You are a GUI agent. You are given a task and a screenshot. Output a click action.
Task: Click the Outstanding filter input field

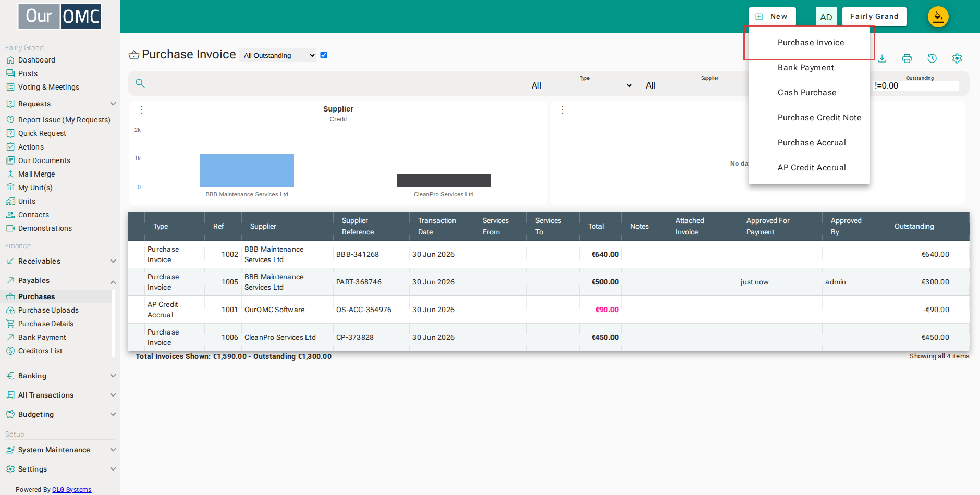point(916,86)
